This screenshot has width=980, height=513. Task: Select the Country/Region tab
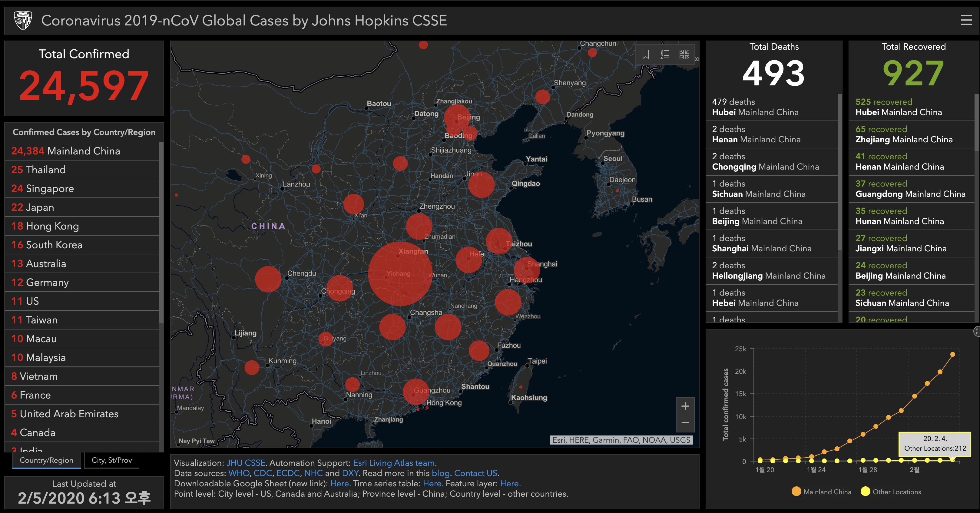46,460
